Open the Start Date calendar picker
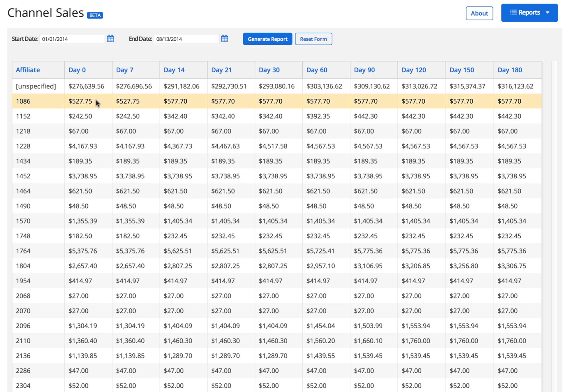Viewport: 569px width, 392px height. coord(110,39)
